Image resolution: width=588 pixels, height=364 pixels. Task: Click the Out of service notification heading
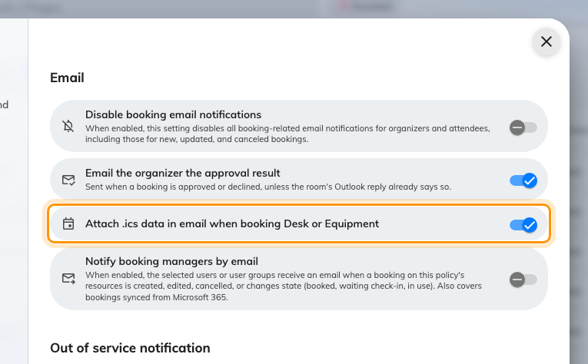pyautogui.click(x=130, y=348)
